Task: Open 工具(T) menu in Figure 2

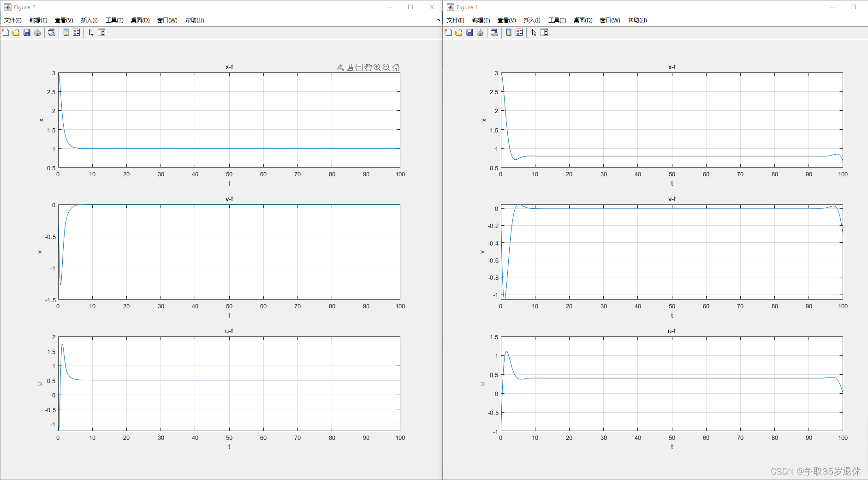Action: click(x=114, y=20)
